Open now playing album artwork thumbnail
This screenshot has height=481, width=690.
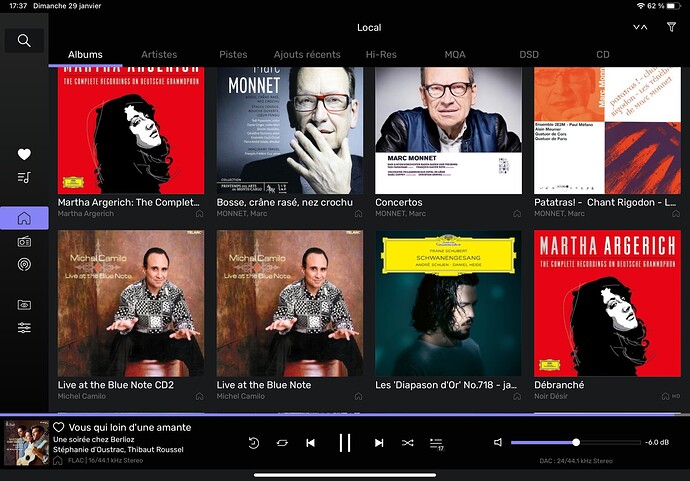[26, 443]
